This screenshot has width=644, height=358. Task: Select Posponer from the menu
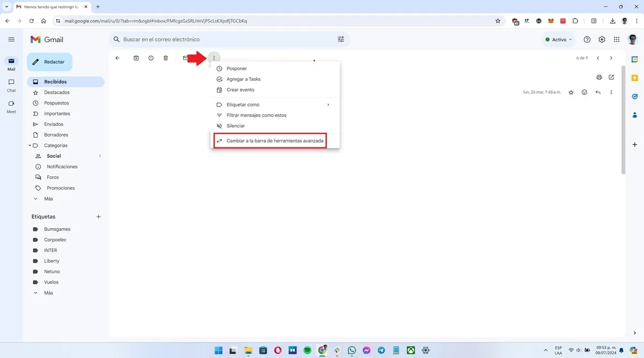236,68
